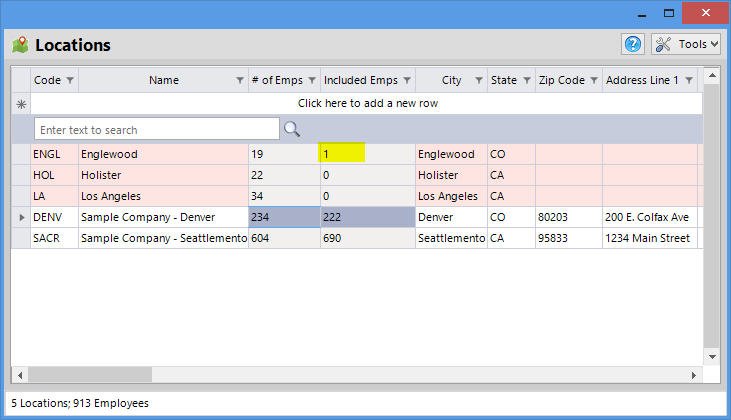The image size is (731, 420).
Task: Select the Englewood name cell
Action: click(x=163, y=154)
